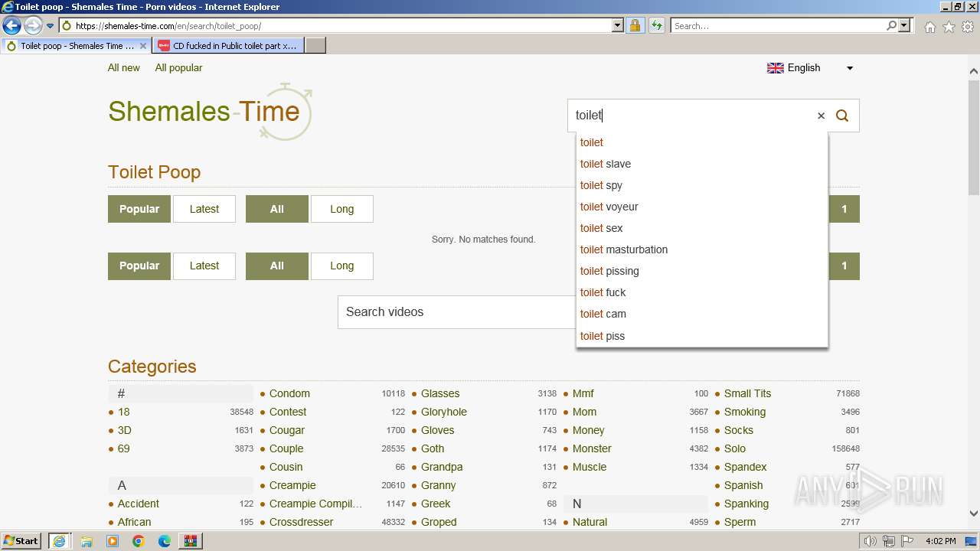
Task: Expand the address bar URL dropdown
Action: pyautogui.click(x=618, y=25)
